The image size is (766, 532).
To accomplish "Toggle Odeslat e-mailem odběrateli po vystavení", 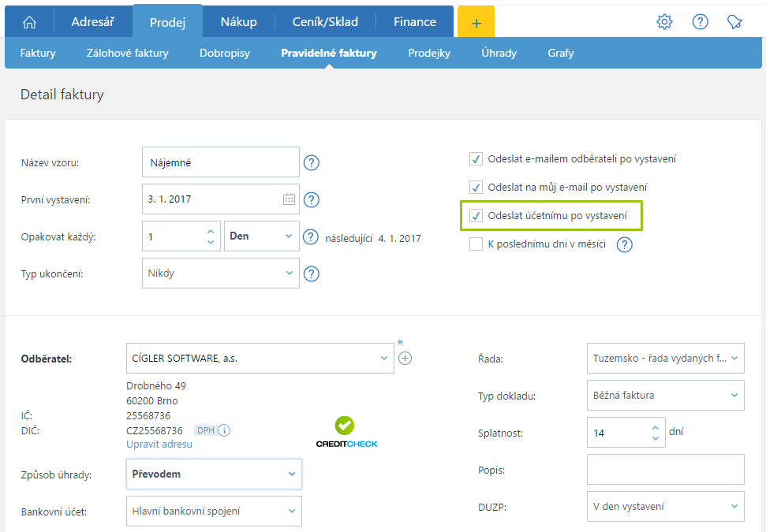I will point(476,159).
